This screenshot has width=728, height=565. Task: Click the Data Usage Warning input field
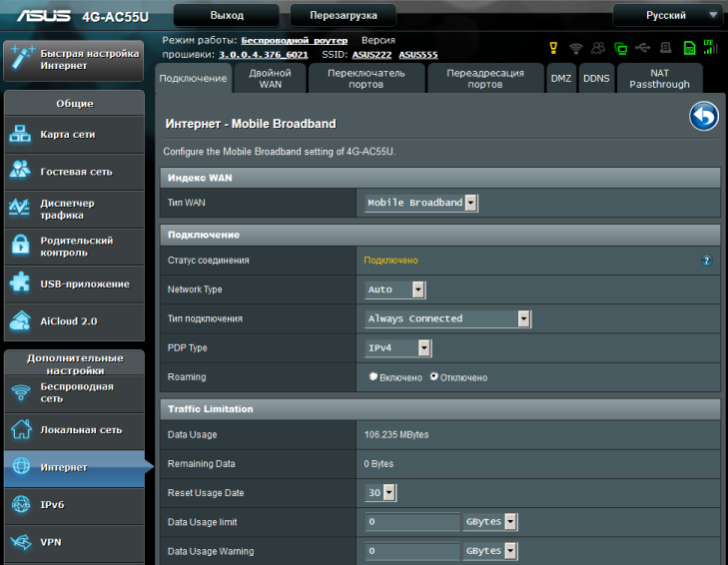[412, 551]
